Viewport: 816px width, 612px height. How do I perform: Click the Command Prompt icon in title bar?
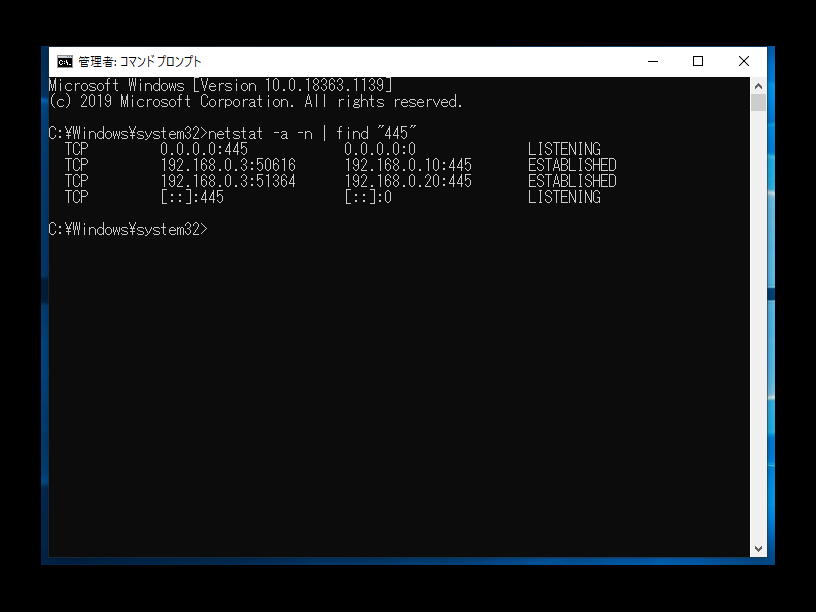[65, 62]
